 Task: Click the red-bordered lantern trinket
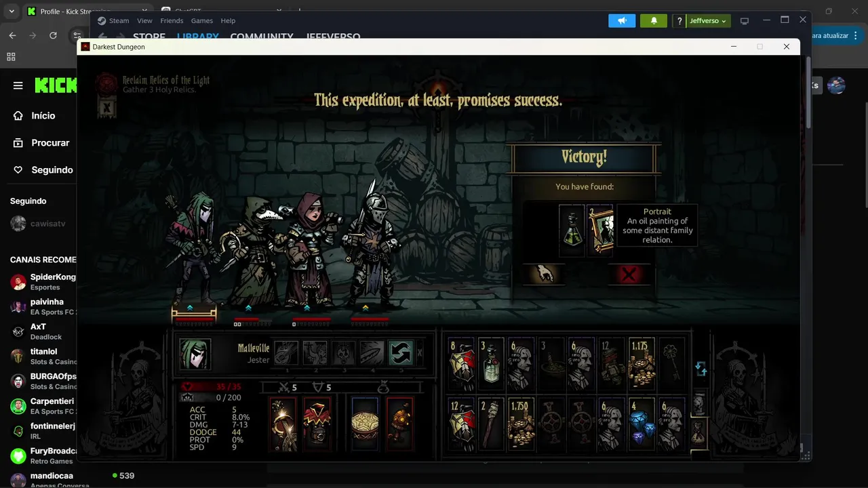399,424
